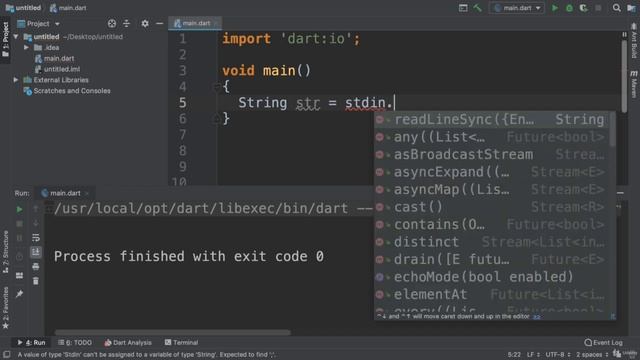Click the greyed-out stop icon in top toolbar
The height and width of the screenshot is (360, 640).
pyautogui.click(x=598, y=8)
